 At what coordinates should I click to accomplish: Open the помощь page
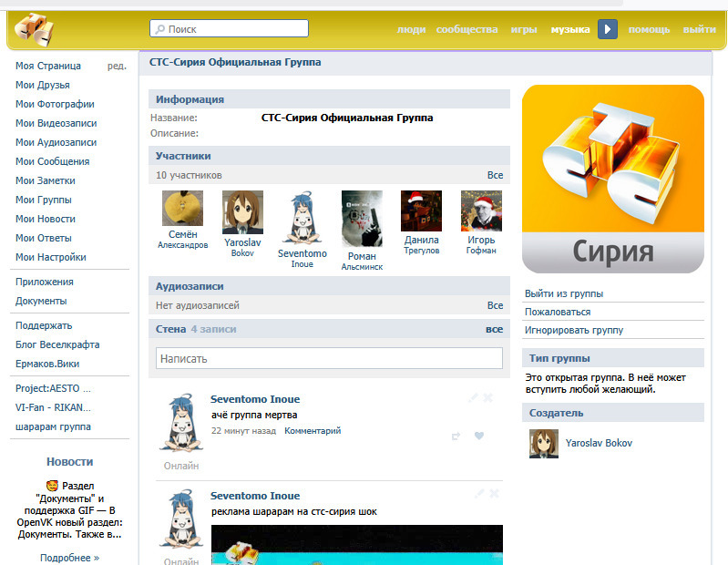649,29
